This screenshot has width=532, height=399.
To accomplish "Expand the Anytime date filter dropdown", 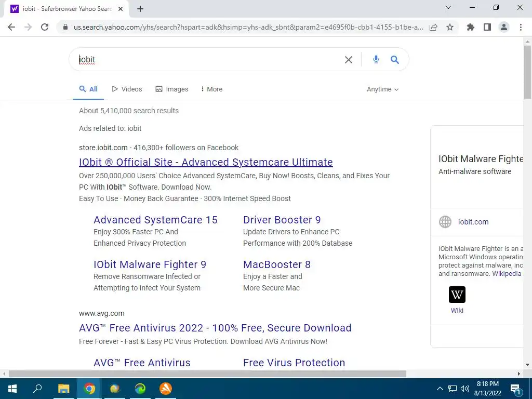I will [383, 89].
